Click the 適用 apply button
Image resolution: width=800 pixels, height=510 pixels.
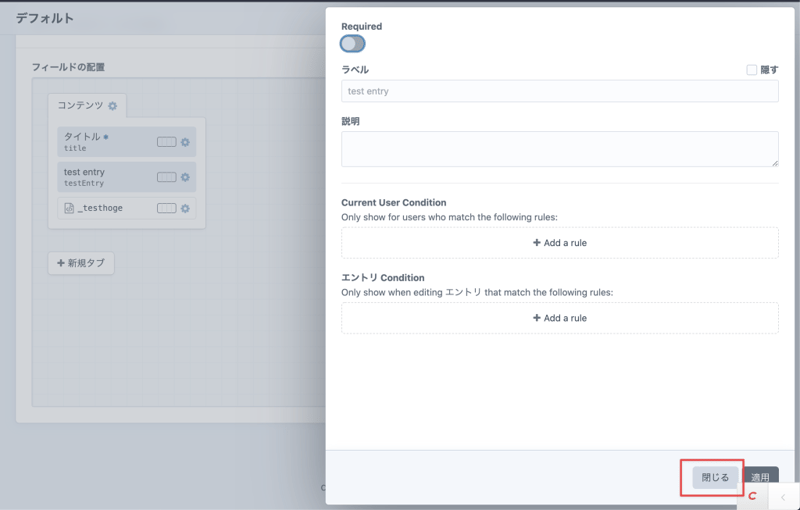pos(761,477)
